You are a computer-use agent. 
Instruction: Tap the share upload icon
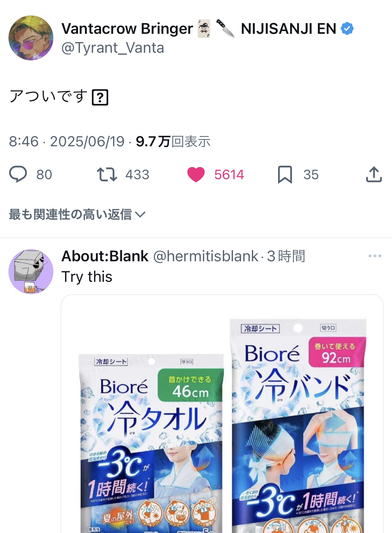tap(374, 174)
